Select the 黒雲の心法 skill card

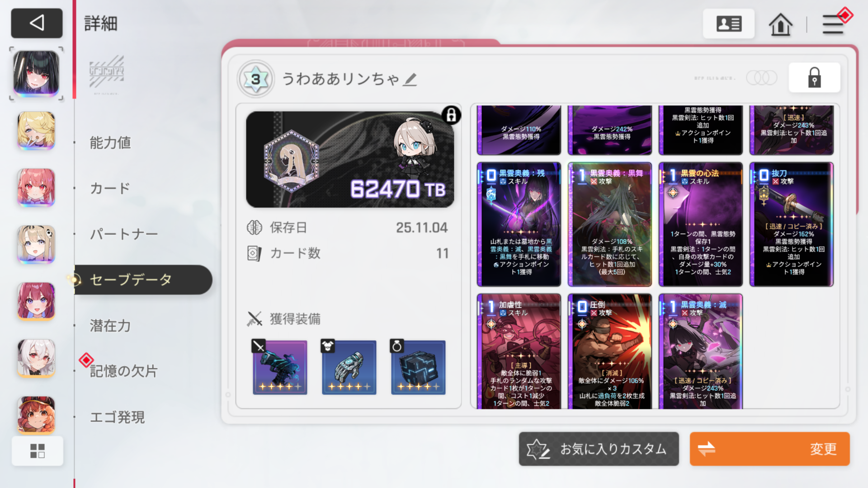point(700,225)
